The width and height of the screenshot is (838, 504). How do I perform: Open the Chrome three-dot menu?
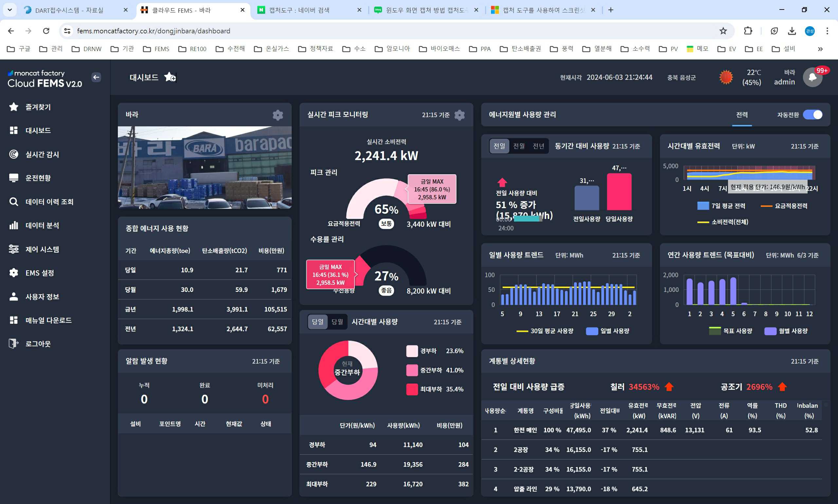point(827,31)
